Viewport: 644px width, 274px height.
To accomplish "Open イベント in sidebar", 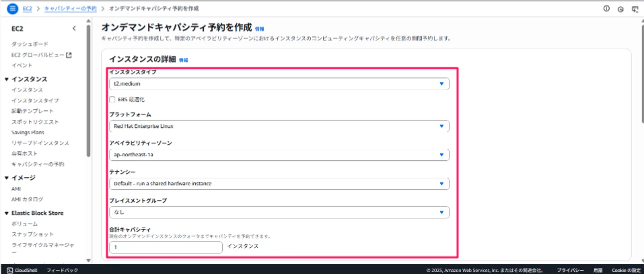I will [22, 65].
